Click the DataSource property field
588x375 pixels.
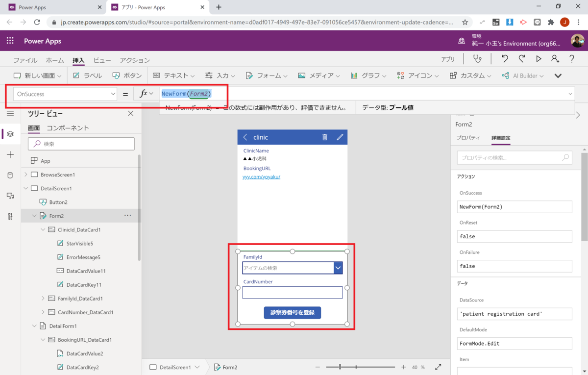pos(514,314)
